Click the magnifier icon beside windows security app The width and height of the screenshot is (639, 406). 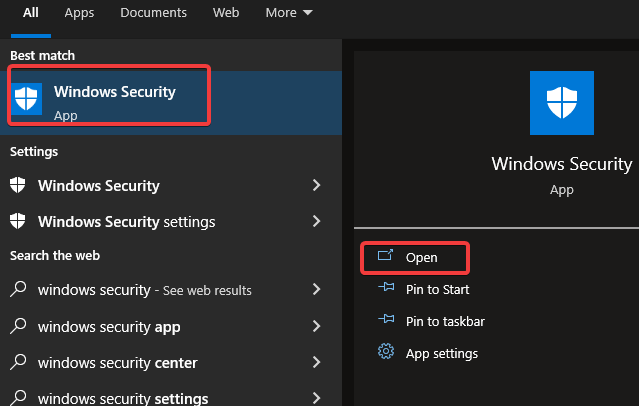18,326
